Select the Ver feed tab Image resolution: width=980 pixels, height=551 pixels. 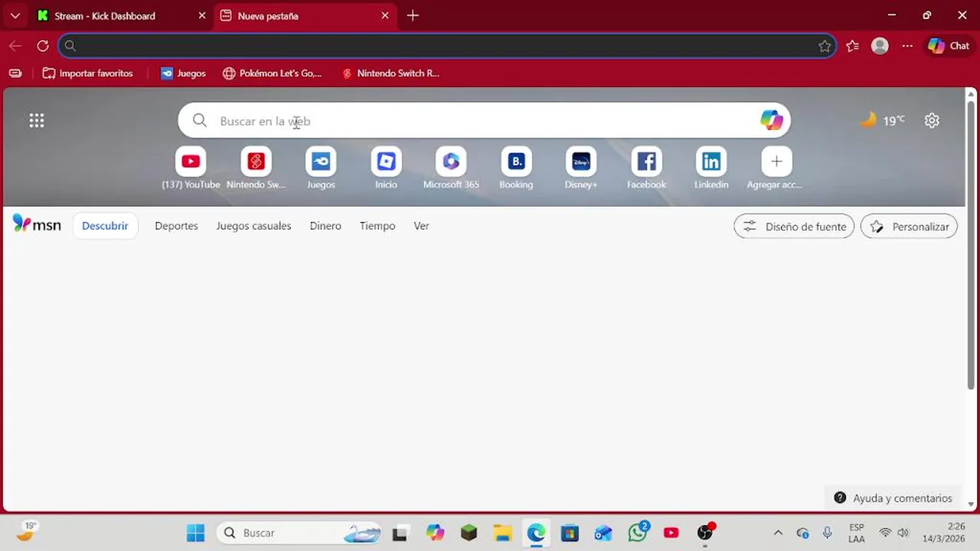click(x=421, y=226)
